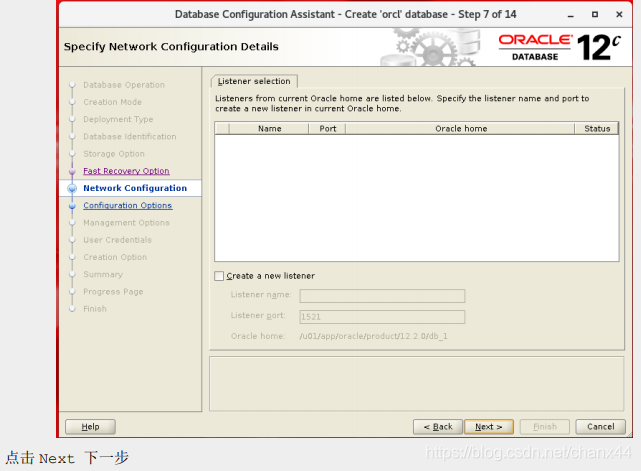This screenshot has height=471, width=641.
Task: Click the Database Identification step
Action: (x=130, y=137)
